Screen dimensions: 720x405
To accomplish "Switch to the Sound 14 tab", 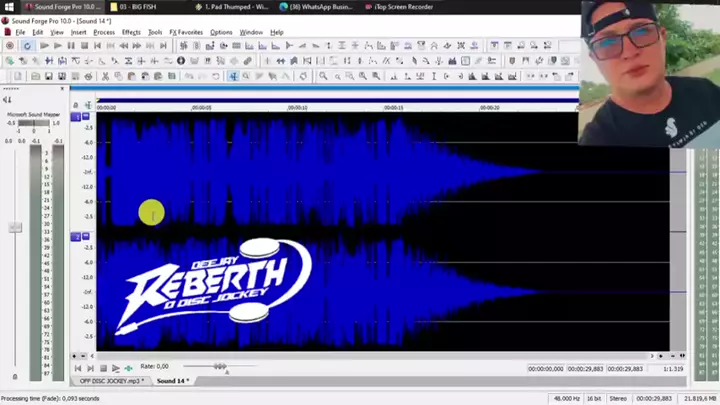I will coord(173,381).
